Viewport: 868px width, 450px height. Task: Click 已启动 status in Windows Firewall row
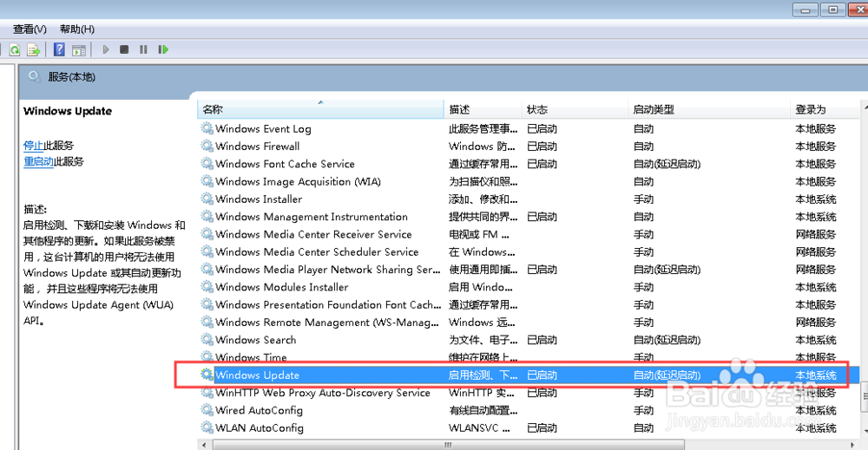542,147
